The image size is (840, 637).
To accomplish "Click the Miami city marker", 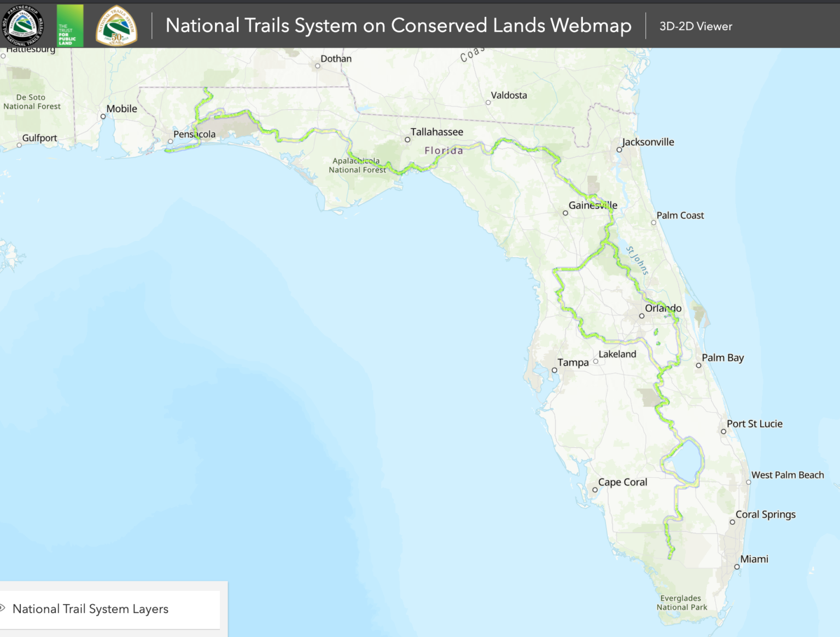I will pos(737,566).
